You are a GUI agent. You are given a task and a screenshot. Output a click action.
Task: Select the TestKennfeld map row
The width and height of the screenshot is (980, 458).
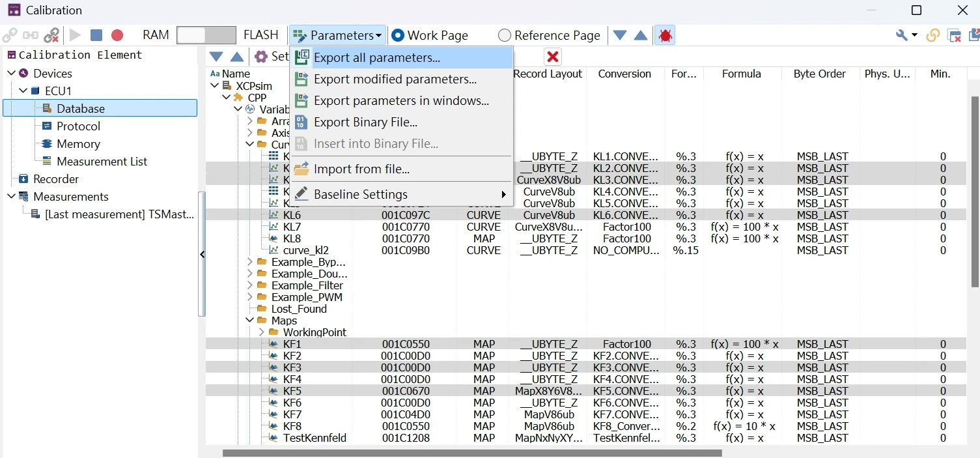[x=586, y=438]
